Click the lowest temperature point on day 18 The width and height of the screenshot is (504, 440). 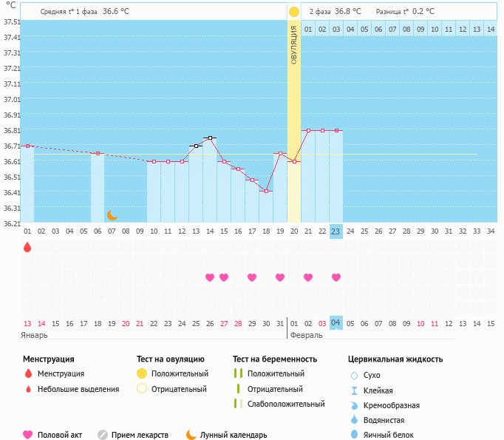point(266,191)
